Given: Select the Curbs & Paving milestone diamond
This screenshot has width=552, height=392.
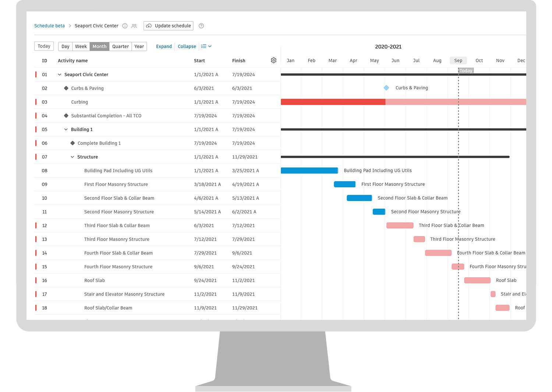Looking at the screenshot, I should click(386, 88).
